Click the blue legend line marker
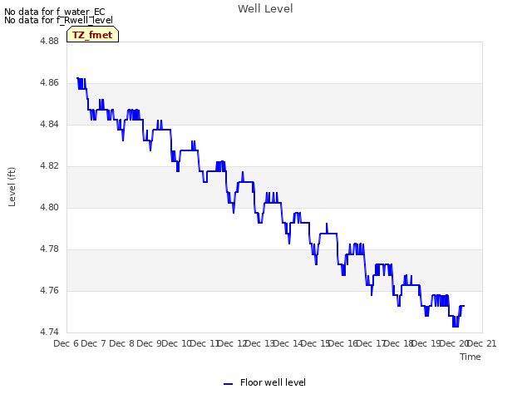The width and height of the screenshot is (532, 399). click(x=228, y=384)
